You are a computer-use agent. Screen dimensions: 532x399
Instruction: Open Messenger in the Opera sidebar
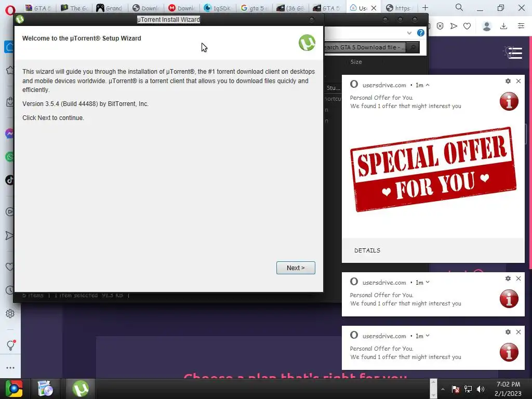(x=9, y=134)
